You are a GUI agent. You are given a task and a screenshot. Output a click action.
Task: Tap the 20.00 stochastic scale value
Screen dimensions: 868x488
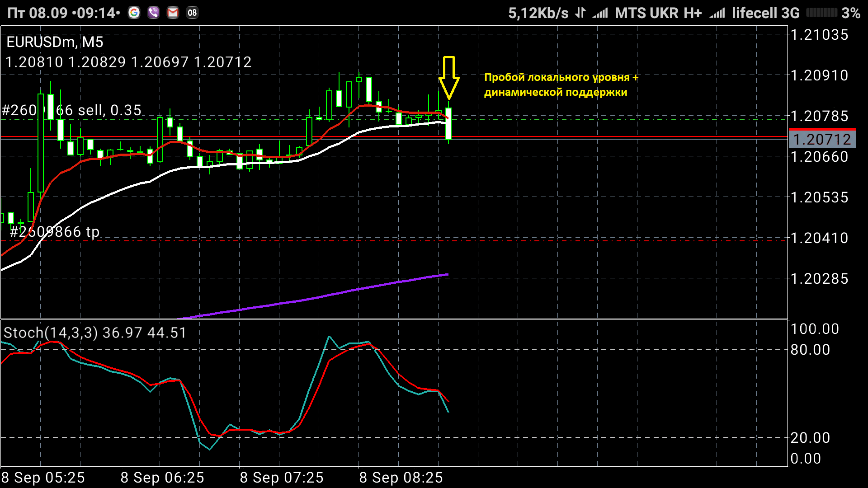tap(810, 438)
